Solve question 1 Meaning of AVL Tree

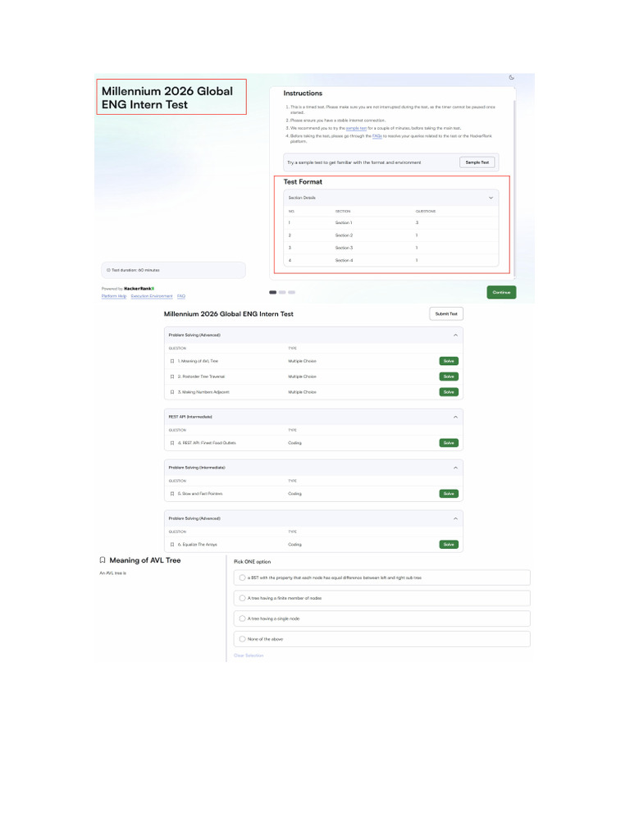point(449,361)
